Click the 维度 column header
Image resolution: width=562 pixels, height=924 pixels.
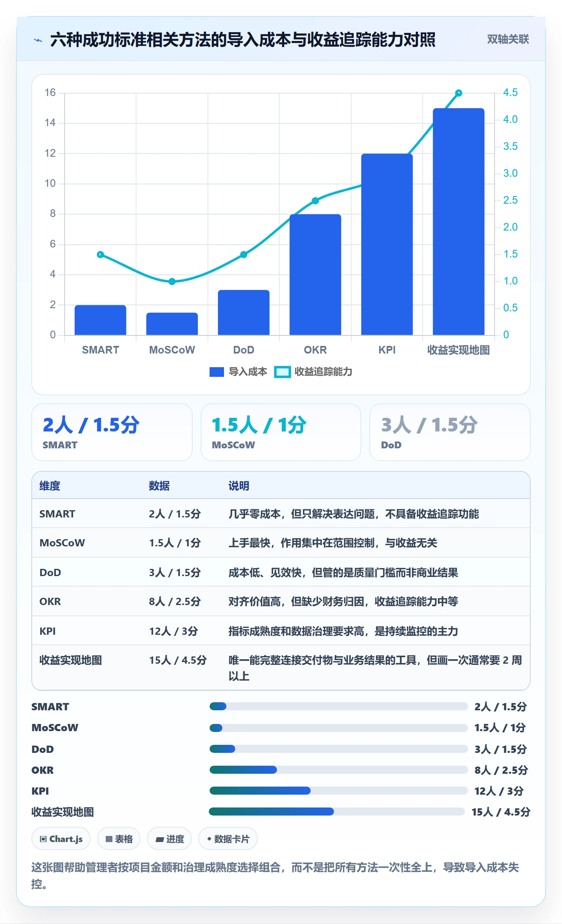coord(50,486)
